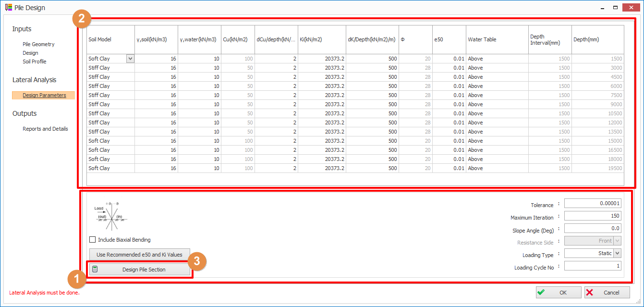
Task: Enable Include Biaxial Bending checkbox
Action: 92,240
